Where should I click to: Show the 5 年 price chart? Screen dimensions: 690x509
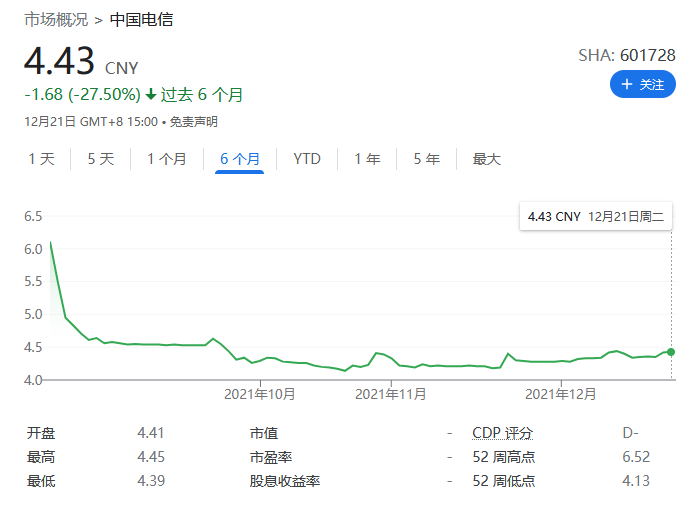click(427, 159)
